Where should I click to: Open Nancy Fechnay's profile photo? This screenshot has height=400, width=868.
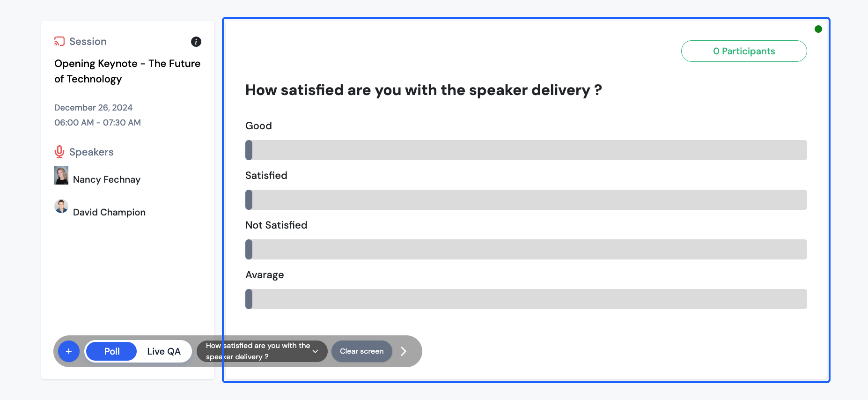click(61, 176)
